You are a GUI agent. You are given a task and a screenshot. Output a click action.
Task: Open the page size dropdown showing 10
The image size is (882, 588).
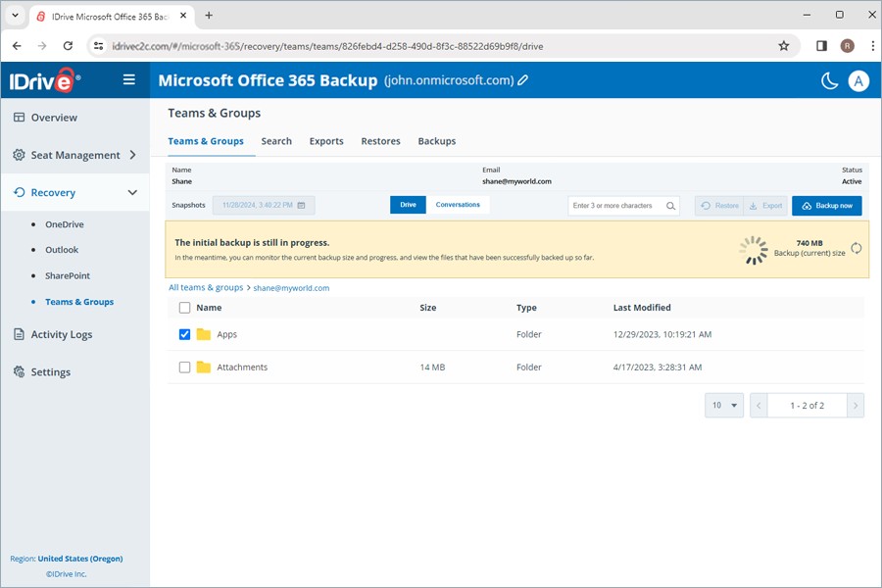[723, 405]
